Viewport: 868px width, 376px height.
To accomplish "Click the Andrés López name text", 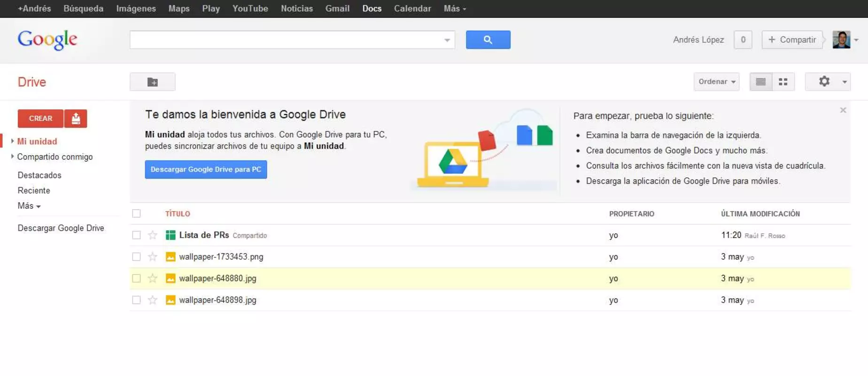I will (x=698, y=40).
